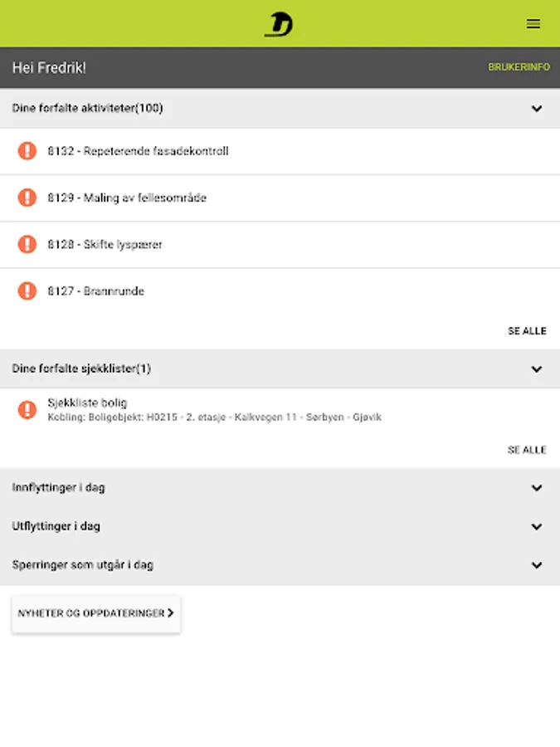
Task: Click alert icon for 8129 Maling av fellesområde
Action: tap(27, 198)
